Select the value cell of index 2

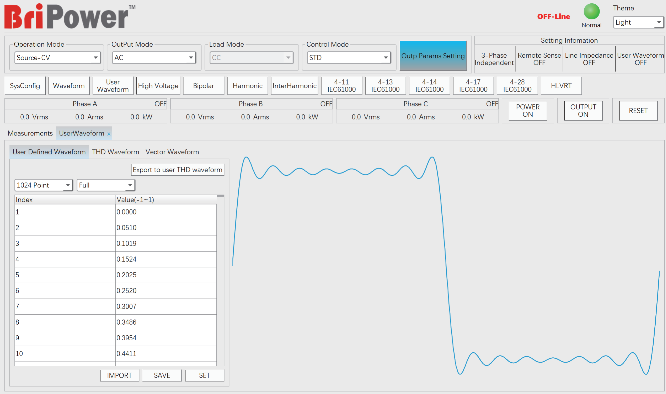[x=166, y=228]
